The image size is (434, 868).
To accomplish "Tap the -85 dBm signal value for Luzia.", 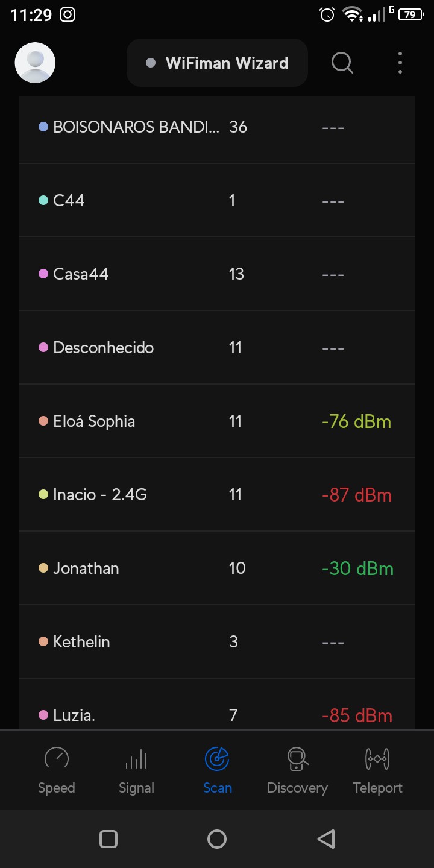I will coord(357,715).
